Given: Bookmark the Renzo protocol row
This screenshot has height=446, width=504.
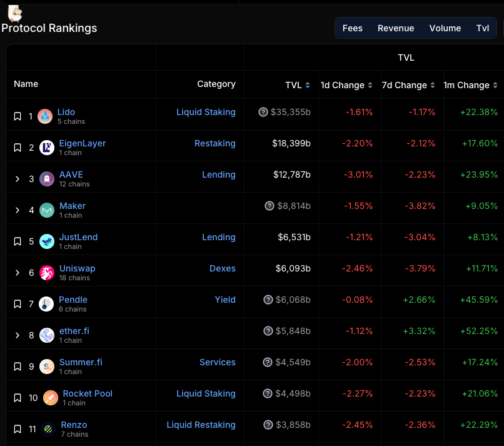Looking at the screenshot, I should [x=18, y=429].
